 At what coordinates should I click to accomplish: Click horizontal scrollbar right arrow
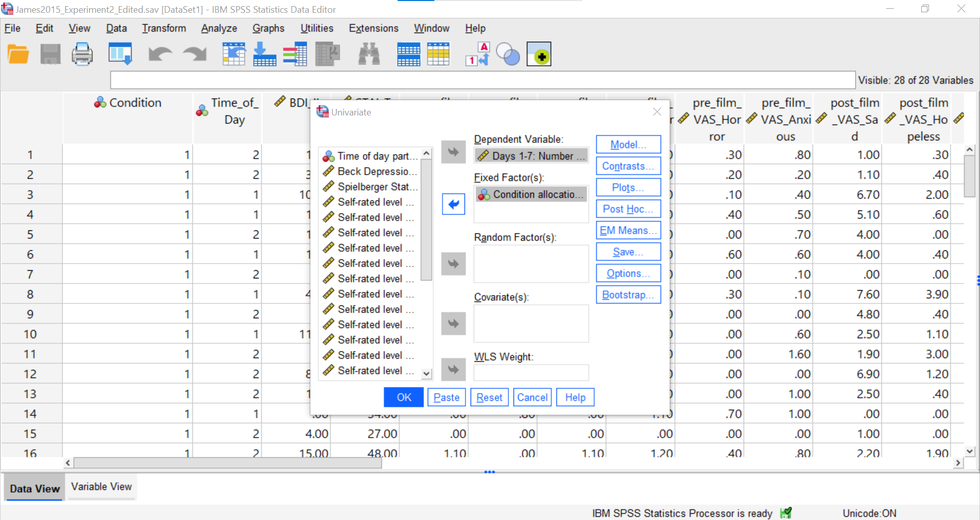click(958, 463)
